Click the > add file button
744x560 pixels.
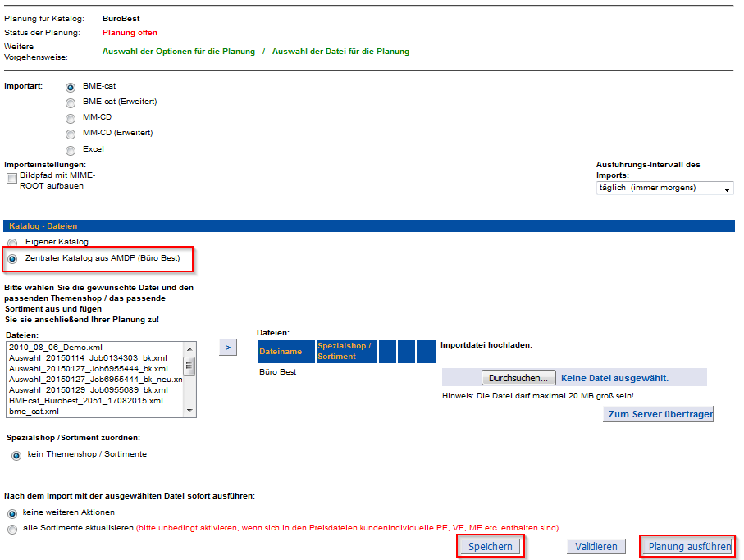tap(228, 348)
